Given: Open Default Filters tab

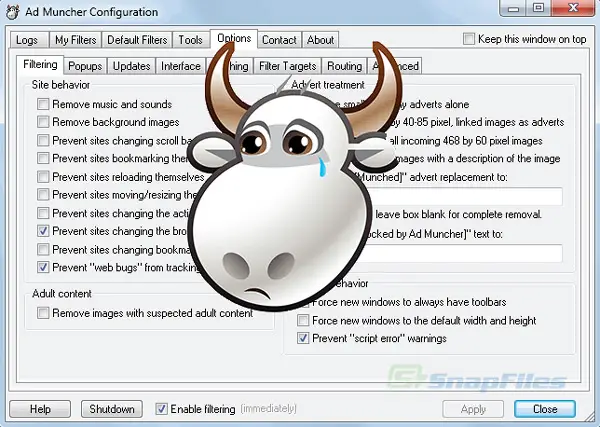Looking at the screenshot, I should (137, 40).
